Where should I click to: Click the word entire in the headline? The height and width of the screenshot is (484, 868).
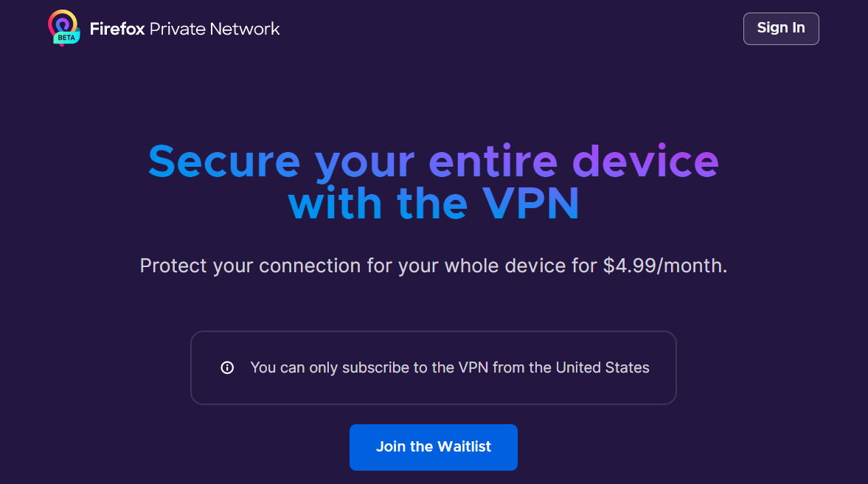(493, 162)
